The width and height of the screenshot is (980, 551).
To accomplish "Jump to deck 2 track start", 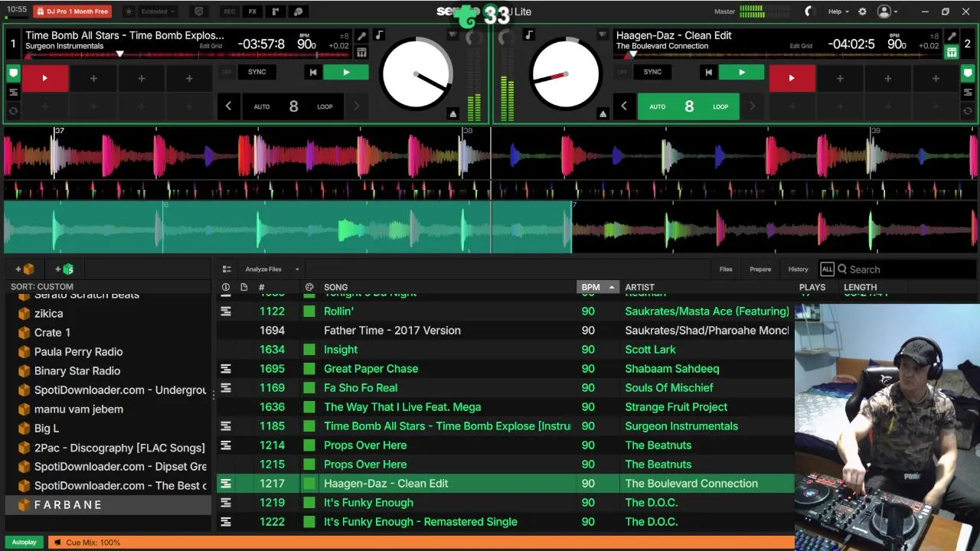I will [708, 72].
